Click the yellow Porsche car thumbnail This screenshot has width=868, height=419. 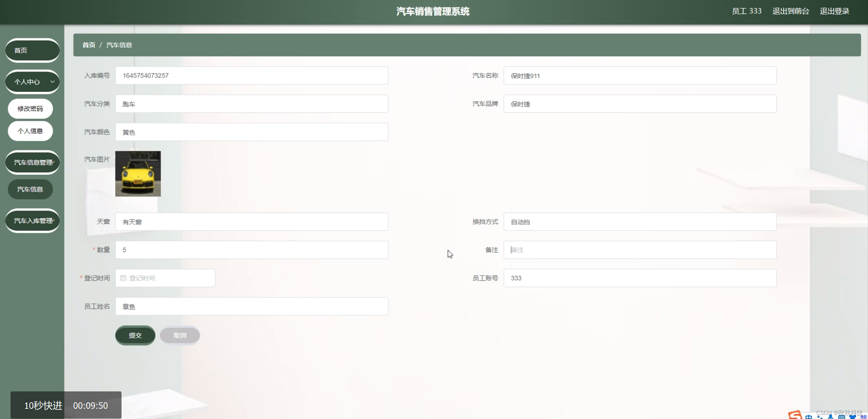(x=138, y=174)
